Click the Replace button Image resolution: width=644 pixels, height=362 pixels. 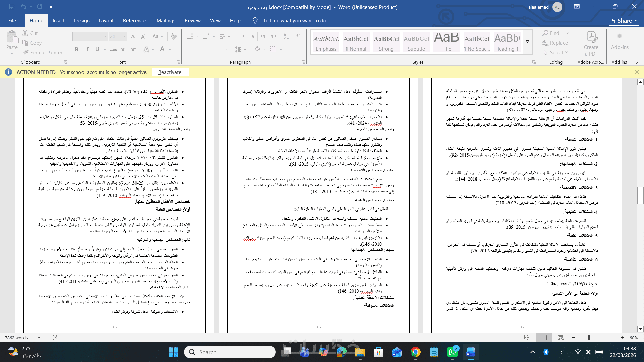click(555, 43)
